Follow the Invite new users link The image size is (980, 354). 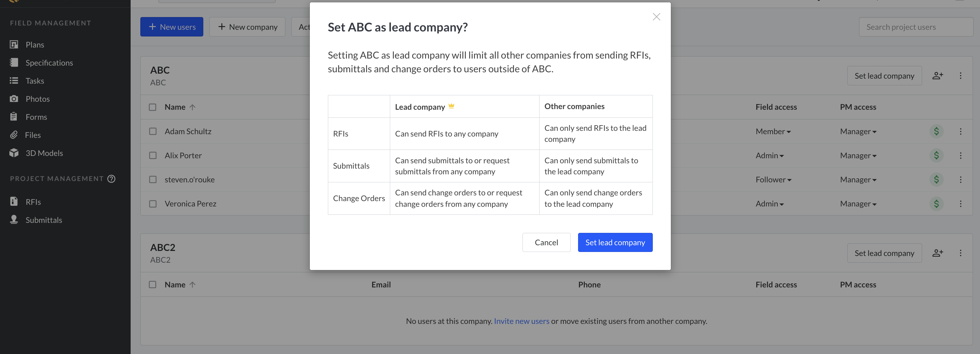coord(521,321)
